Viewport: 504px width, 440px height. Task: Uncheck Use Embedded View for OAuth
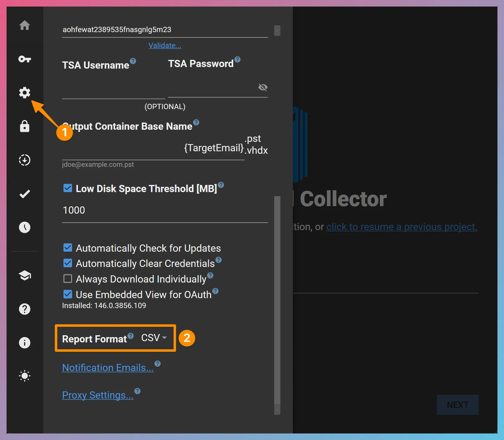(68, 294)
